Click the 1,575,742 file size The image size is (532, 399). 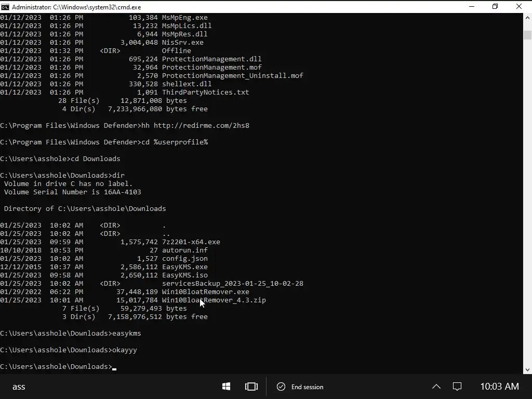click(x=139, y=242)
